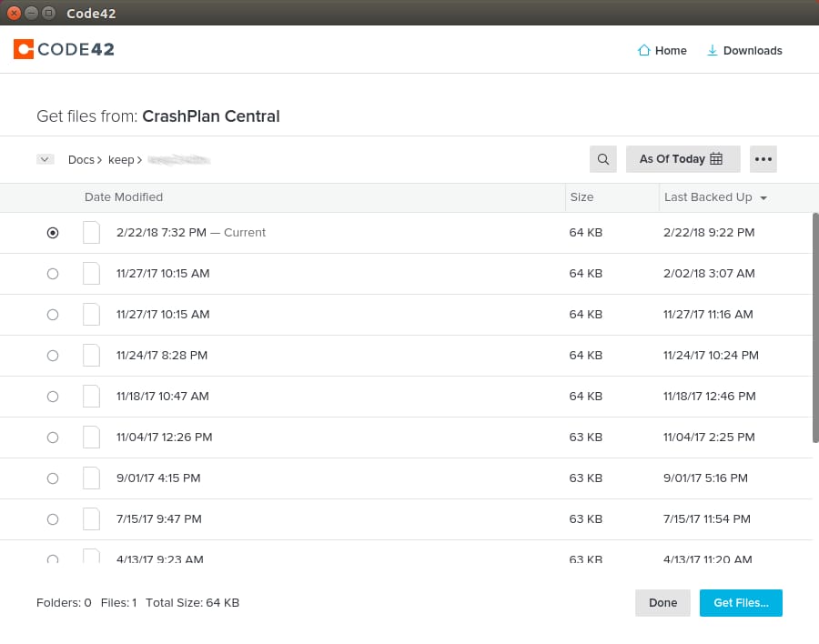Click the Get Files button
Viewport: 819px width, 644px height.
coord(740,603)
